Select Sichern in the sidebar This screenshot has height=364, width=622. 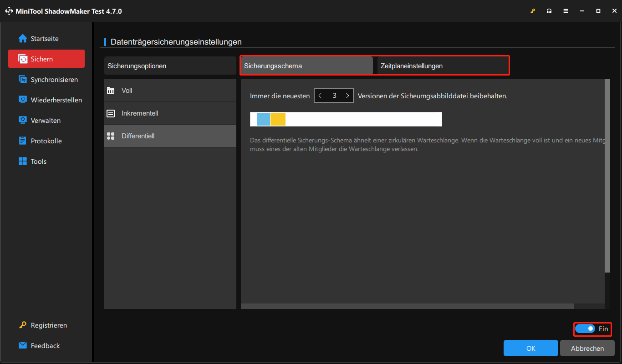click(x=46, y=59)
